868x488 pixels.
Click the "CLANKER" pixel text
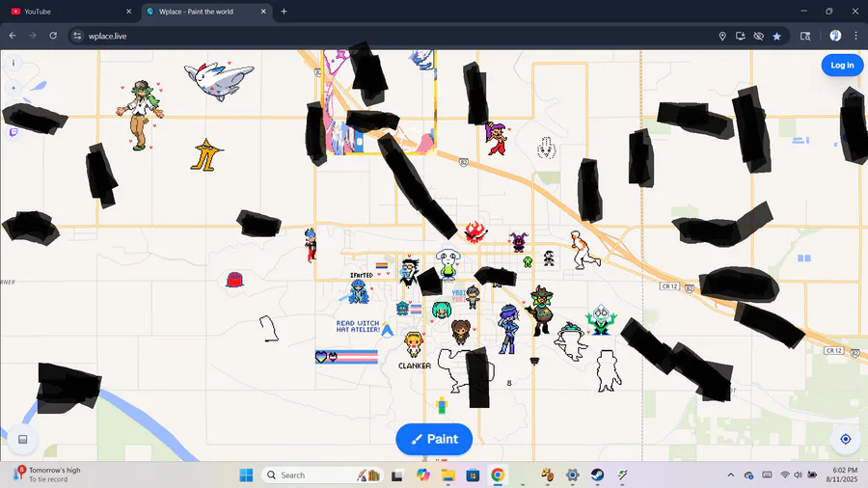coord(414,366)
